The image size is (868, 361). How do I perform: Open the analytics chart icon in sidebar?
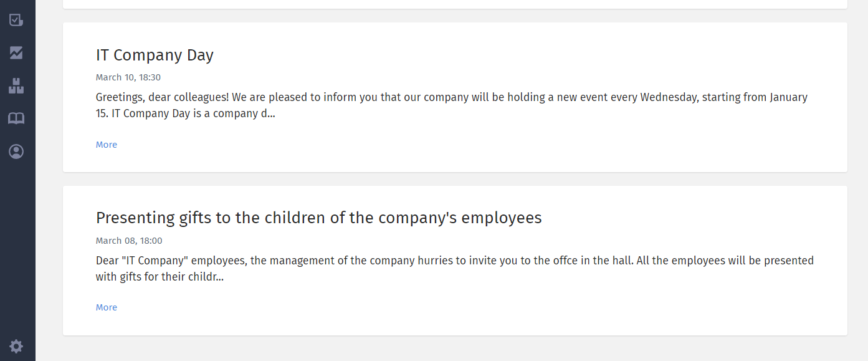16,53
